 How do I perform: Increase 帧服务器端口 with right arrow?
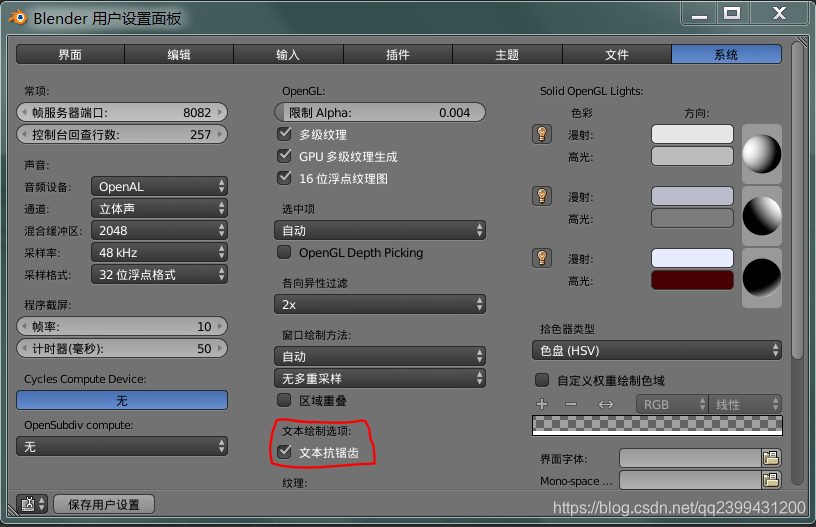(x=221, y=112)
